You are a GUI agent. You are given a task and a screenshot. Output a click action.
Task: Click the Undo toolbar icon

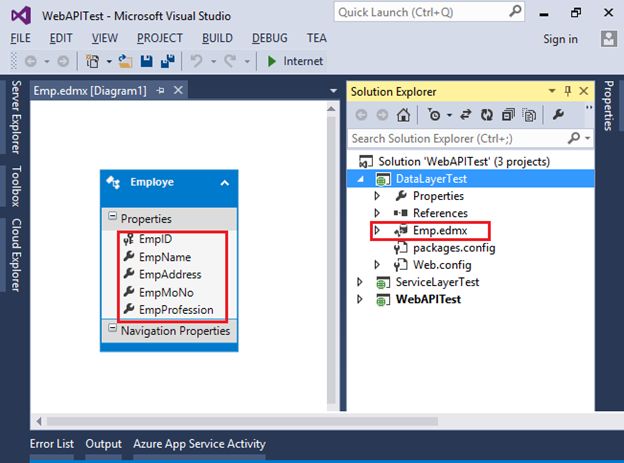click(196, 61)
